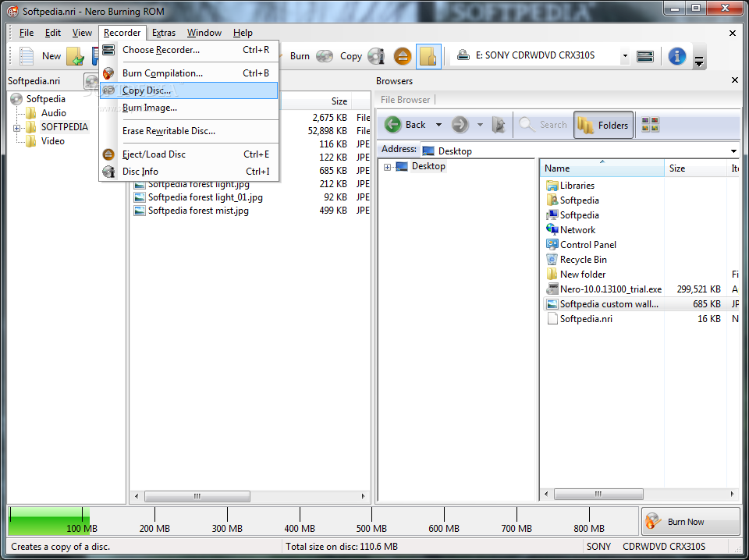
Task: Click the Network icon in file list
Action: pyautogui.click(x=552, y=229)
